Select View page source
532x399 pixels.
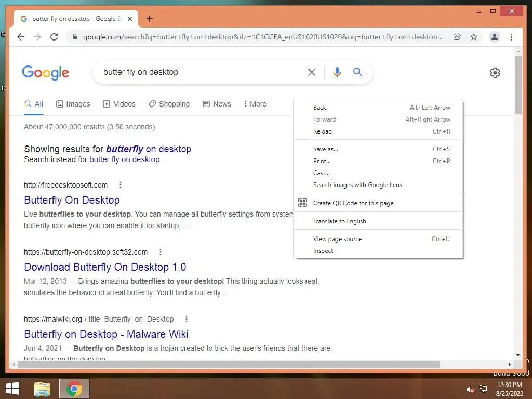coord(378,239)
